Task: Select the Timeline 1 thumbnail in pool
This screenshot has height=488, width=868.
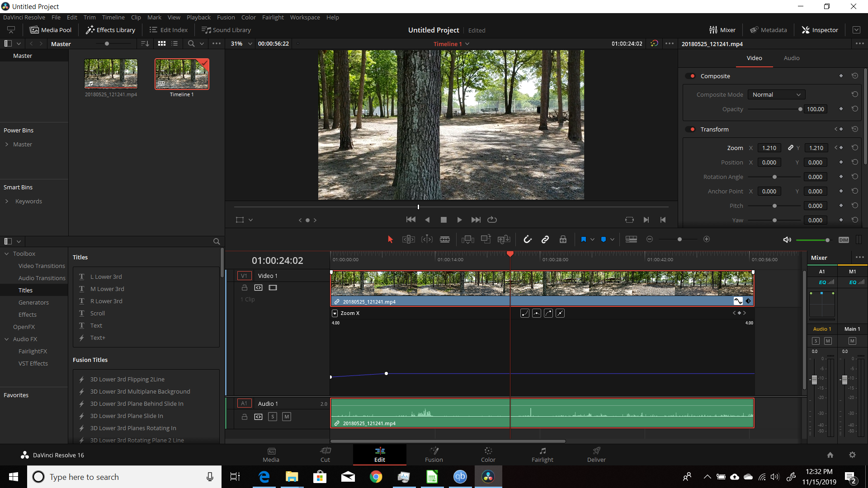Action: [x=182, y=74]
